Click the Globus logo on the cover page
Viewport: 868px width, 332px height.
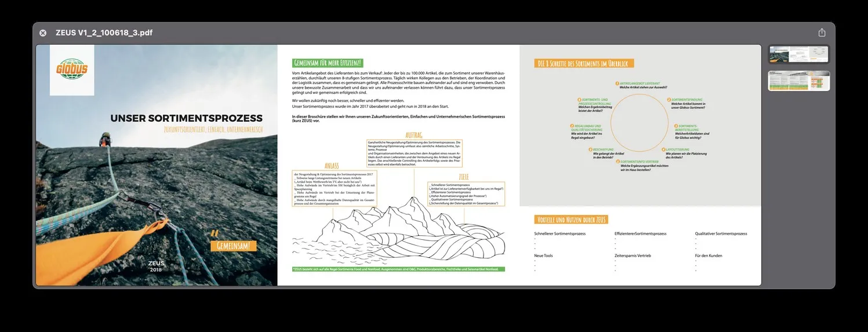(72, 70)
